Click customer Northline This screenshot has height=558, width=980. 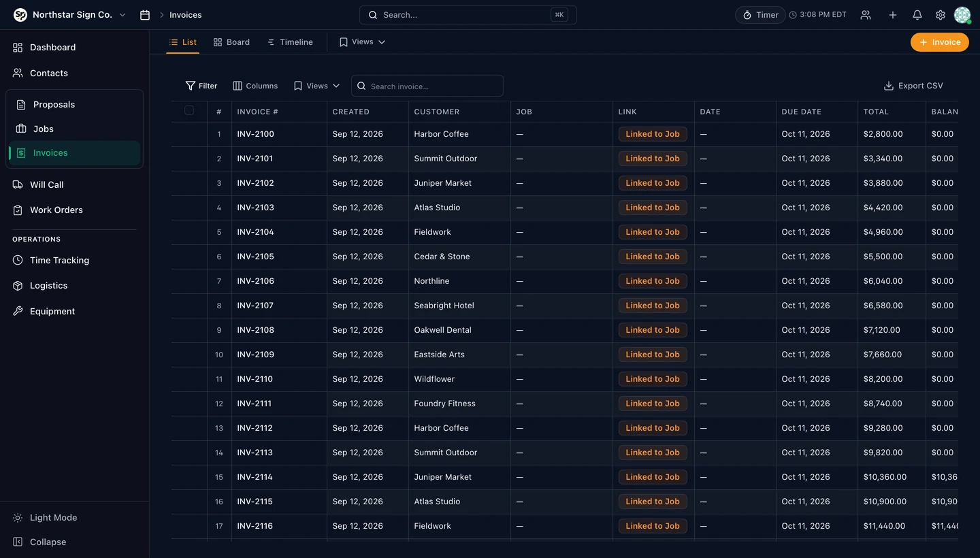(432, 281)
